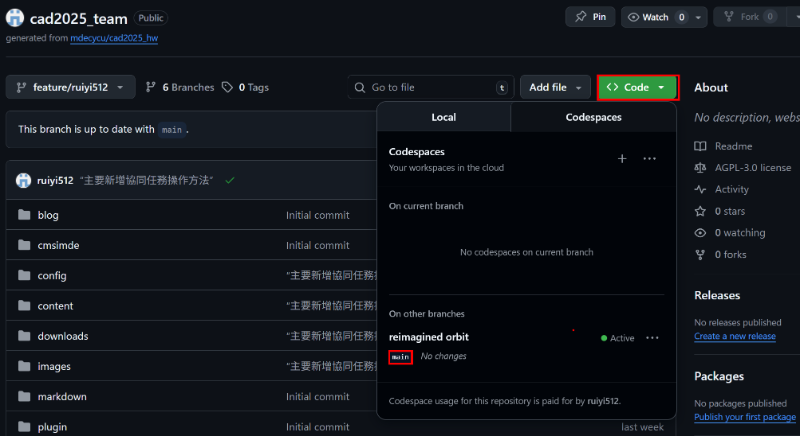Viewport: 800px width, 436px height.
Task: Click the ruiyi512 commit author avatar
Action: click(23, 180)
